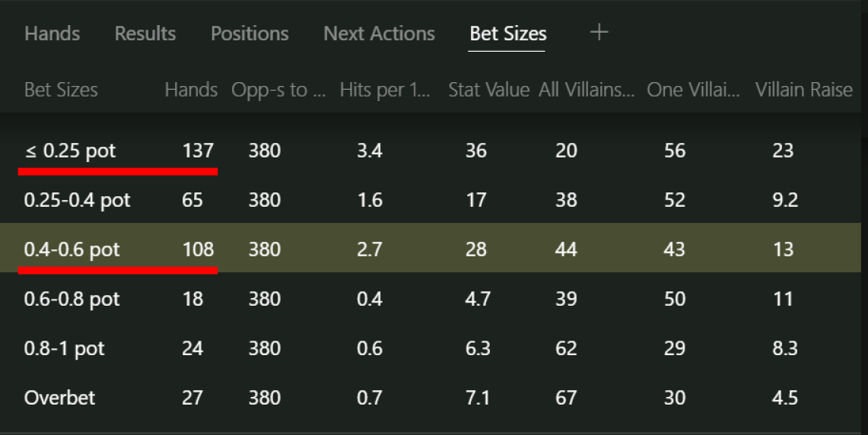Viewport: 868px width, 435px height.
Task: Sort by Villain Raise column header
Action: tap(804, 90)
